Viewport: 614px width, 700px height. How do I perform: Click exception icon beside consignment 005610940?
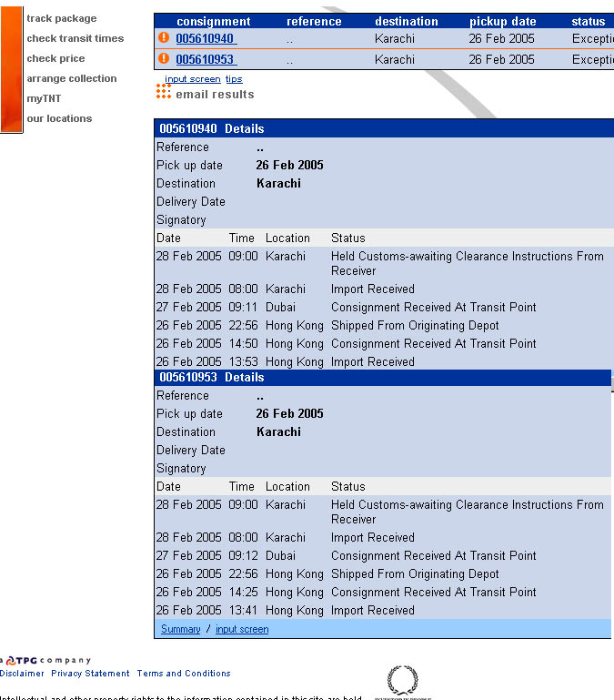click(x=164, y=38)
